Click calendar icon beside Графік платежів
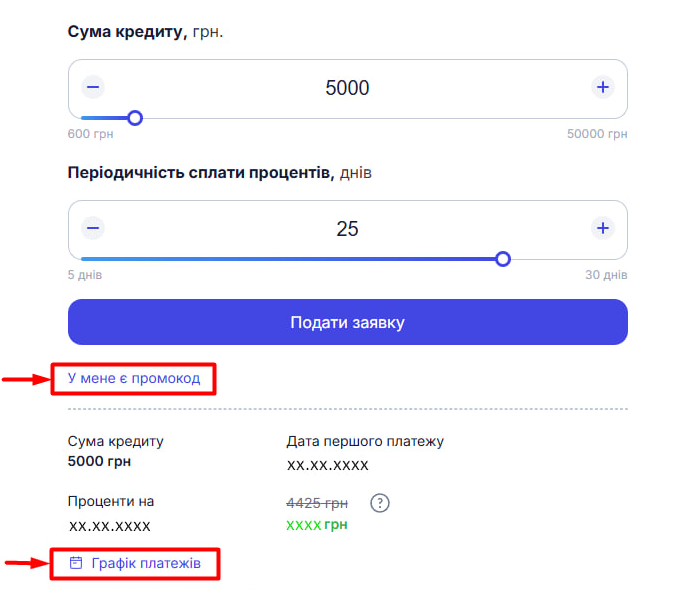This screenshot has width=690, height=590. tap(76, 564)
